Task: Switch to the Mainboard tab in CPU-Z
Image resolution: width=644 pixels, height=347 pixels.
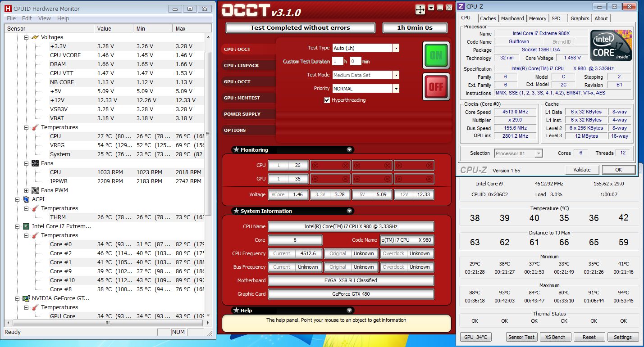Action: pos(512,18)
